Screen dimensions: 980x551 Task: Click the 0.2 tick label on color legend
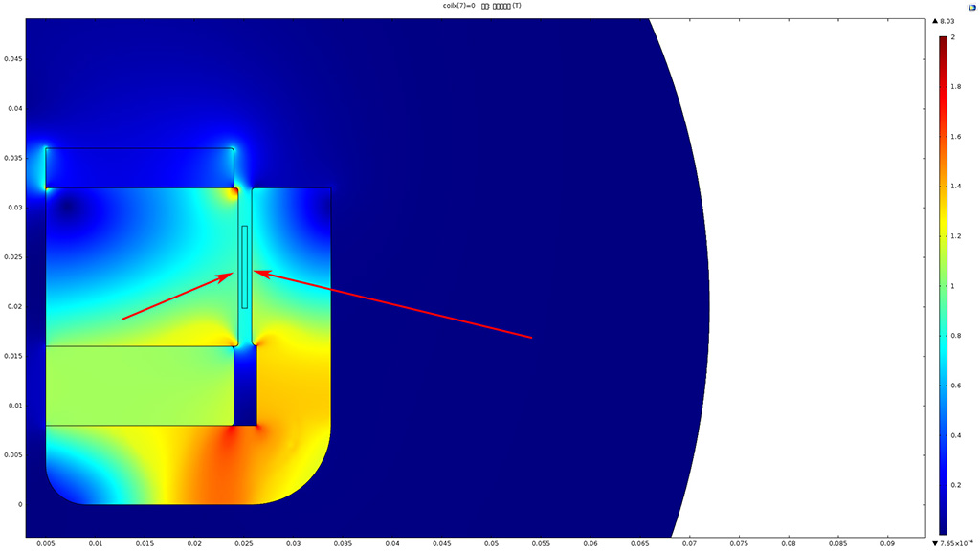pos(953,485)
